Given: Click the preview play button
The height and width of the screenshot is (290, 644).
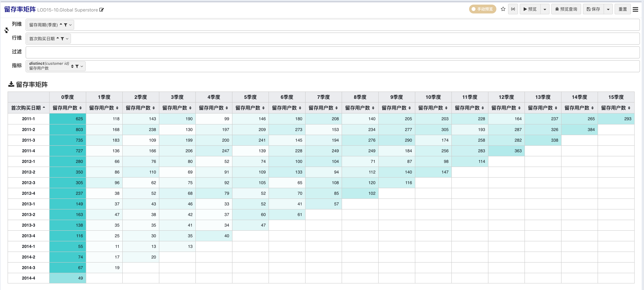Looking at the screenshot, I should coord(530,9).
